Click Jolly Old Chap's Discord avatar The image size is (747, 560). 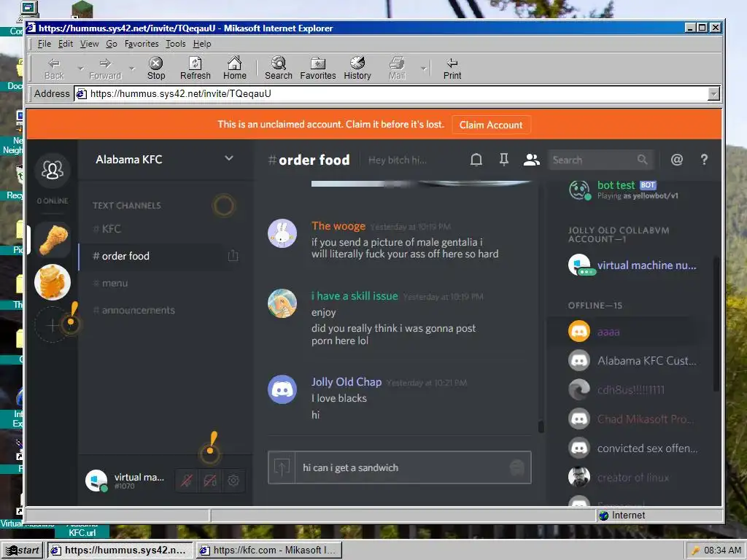pos(282,389)
